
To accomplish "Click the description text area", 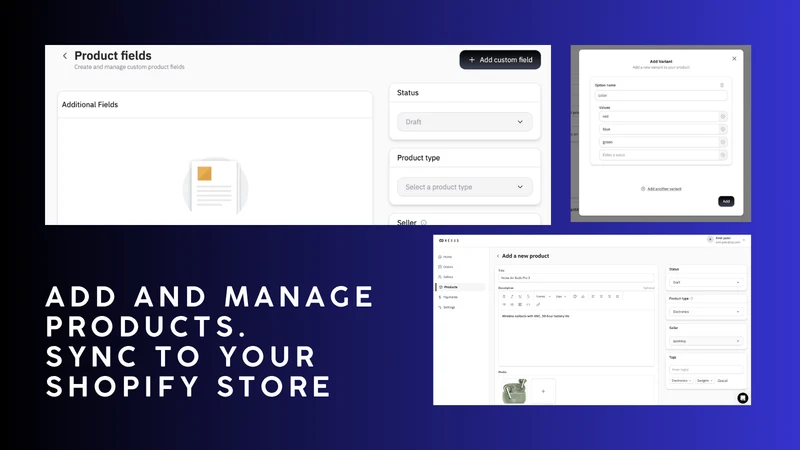I will (x=576, y=338).
